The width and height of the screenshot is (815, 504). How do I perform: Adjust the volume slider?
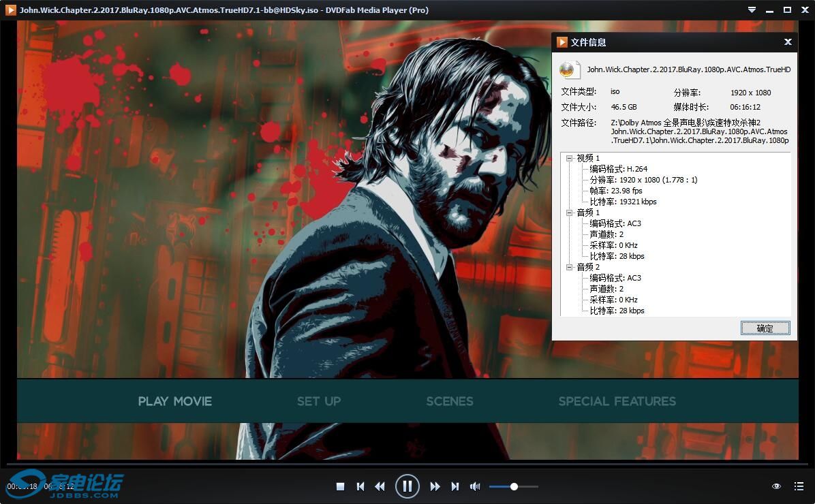[514, 487]
